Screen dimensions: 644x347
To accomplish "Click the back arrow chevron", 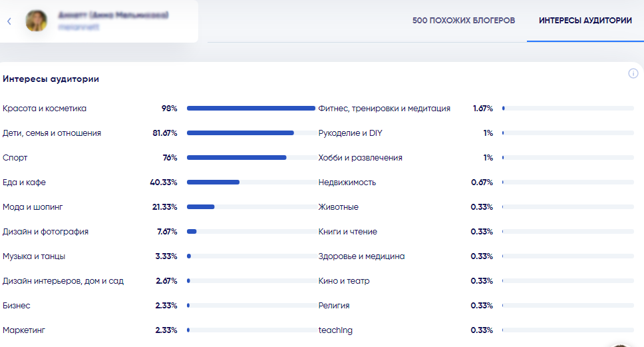I will pyautogui.click(x=9, y=21).
